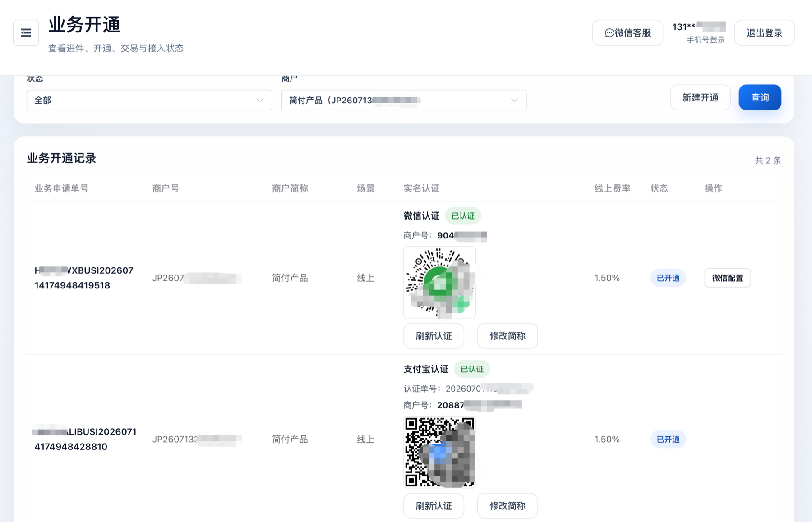812x522 pixels.
Task: Open the 状态 全部 dropdown
Action: (x=149, y=100)
